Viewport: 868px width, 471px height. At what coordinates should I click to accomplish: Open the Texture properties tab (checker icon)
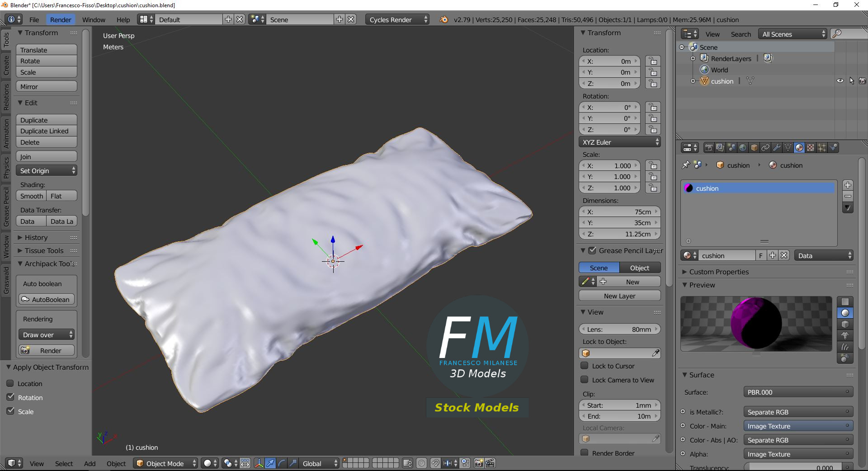[x=811, y=148]
